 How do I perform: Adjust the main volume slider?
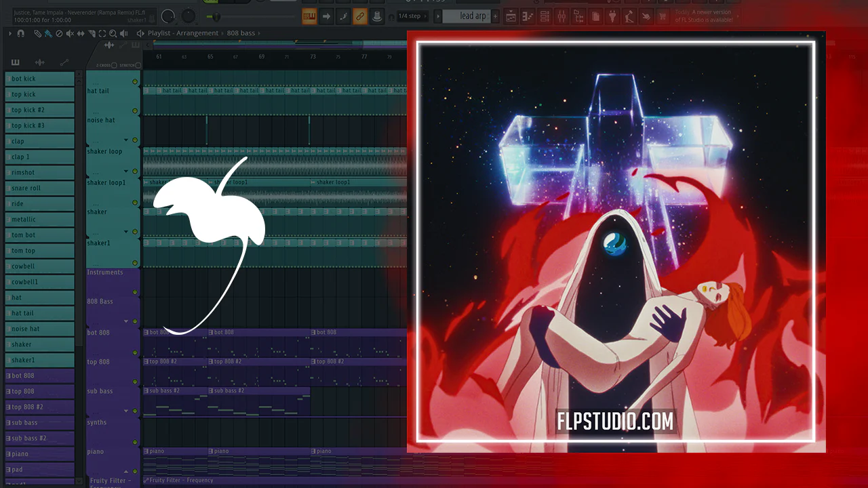point(216,16)
